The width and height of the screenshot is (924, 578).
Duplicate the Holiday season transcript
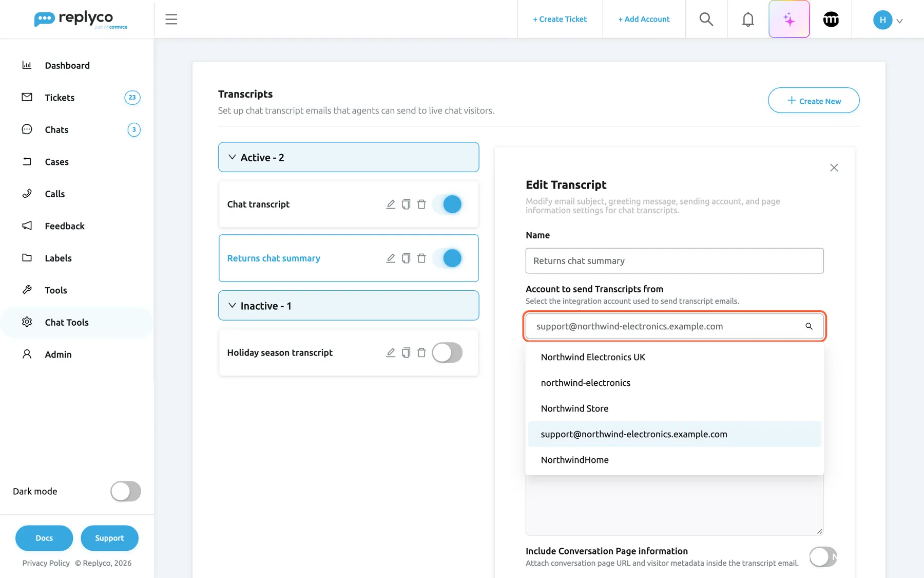pyautogui.click(x=406, y=352)
